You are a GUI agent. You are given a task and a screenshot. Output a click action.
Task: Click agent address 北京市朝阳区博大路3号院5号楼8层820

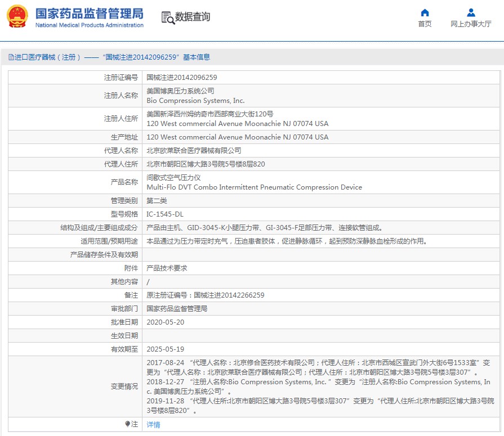coord(206,164)
